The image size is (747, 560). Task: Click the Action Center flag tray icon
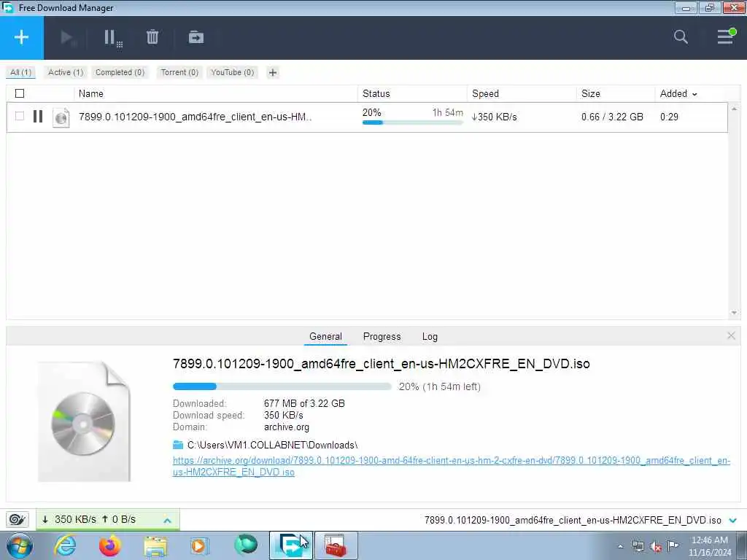click(673, 546)
